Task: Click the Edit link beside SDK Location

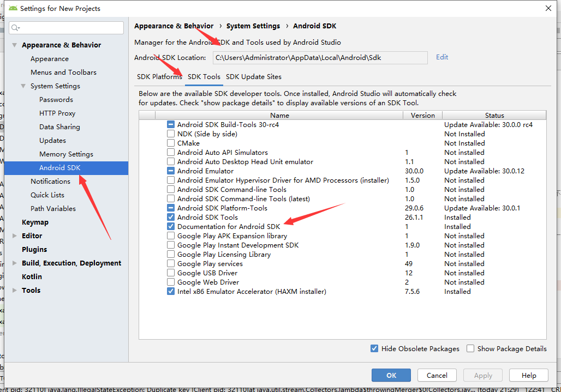Action: coord(442,57)
